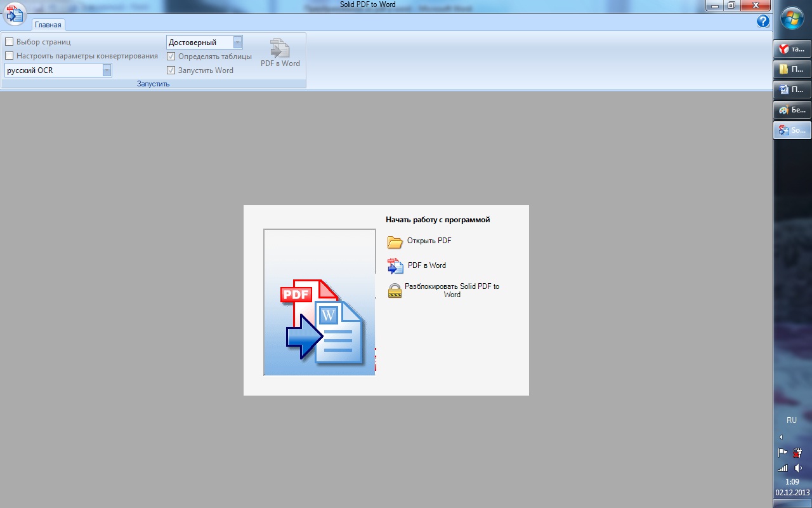
Task: Open the Solid PDF application menu orb
Action: tap(15, 15)
